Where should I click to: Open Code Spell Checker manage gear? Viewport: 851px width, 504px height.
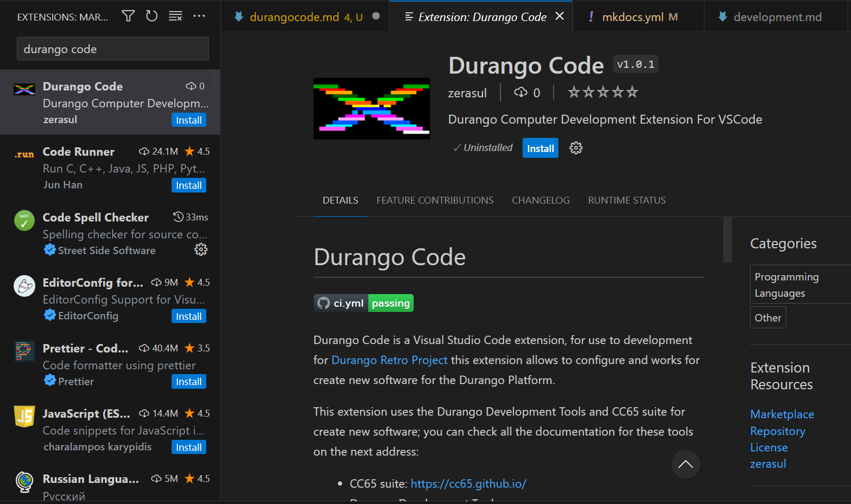point(201,249)
